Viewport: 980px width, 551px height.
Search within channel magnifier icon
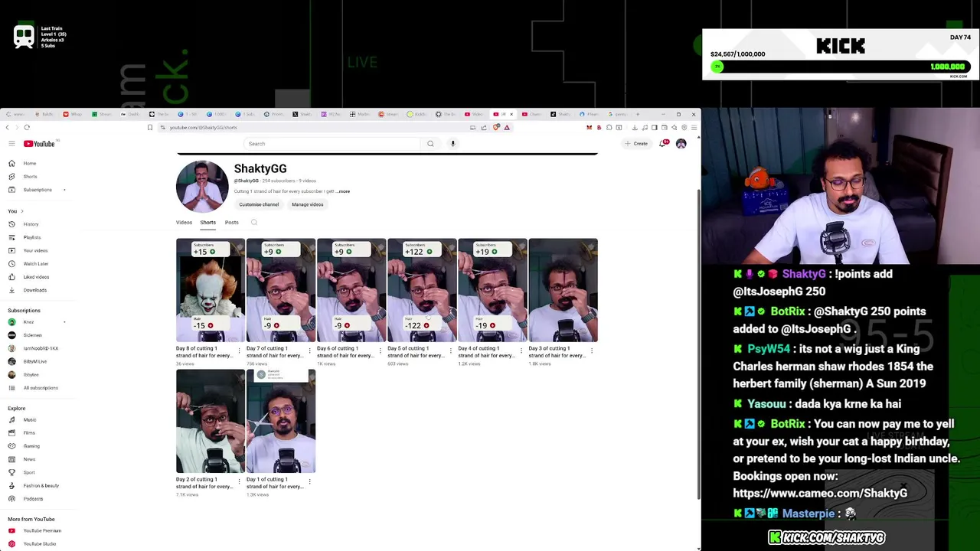coord(254,223)
